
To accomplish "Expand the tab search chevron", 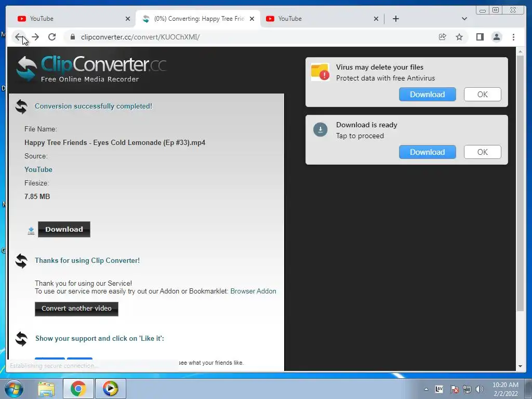I will click(464, 19).
